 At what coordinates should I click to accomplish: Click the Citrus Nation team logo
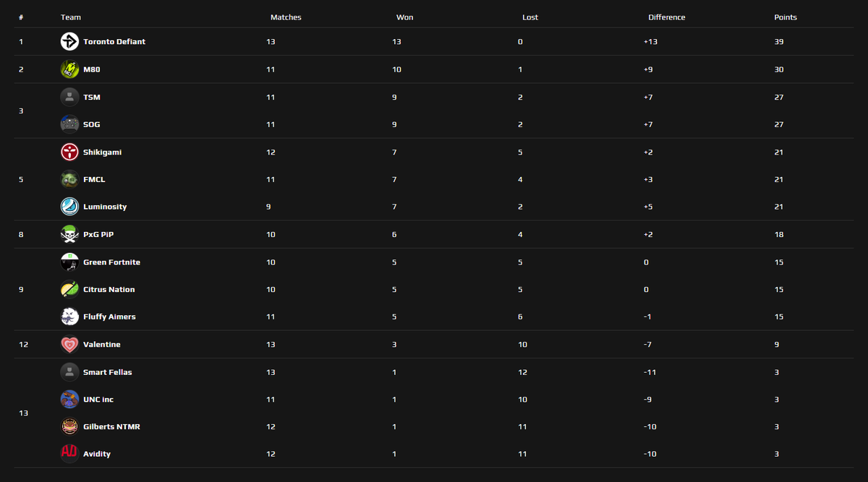click(x=69, y=289)
